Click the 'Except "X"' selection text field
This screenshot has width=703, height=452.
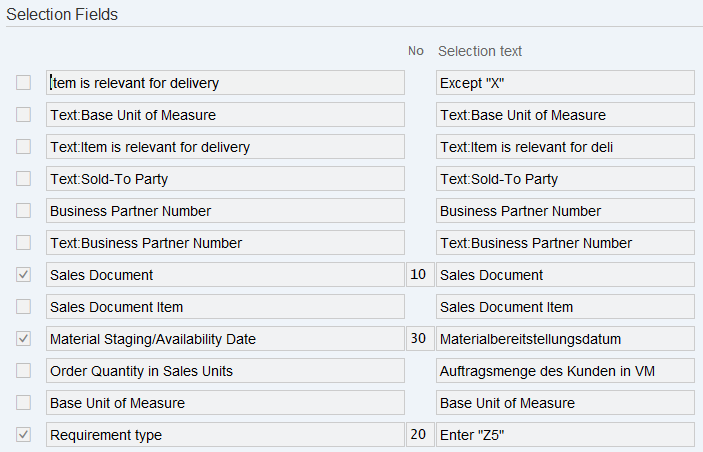[x=565, y=83]
